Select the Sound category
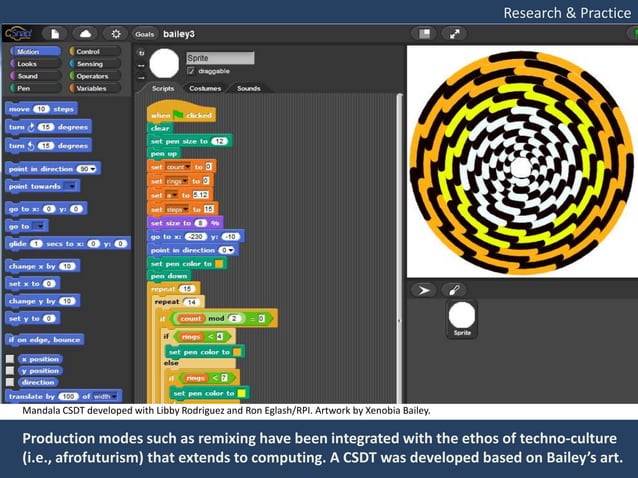 pos(35,76)
